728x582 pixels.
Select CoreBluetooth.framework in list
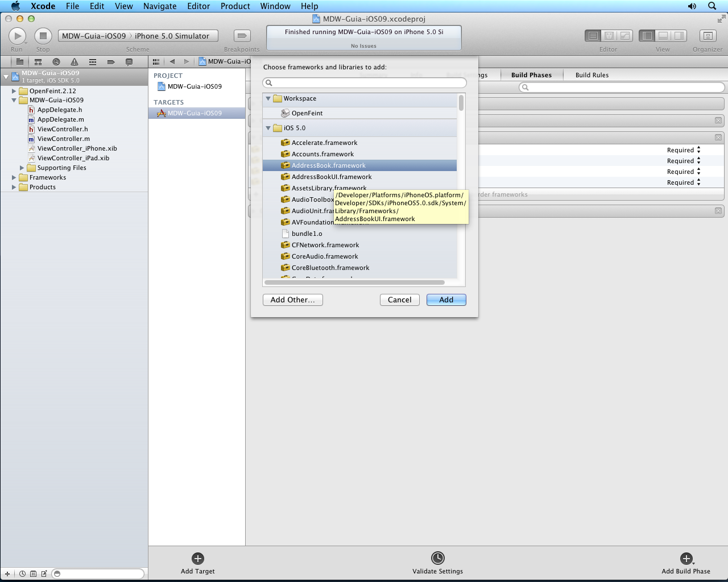click(359, 268)
